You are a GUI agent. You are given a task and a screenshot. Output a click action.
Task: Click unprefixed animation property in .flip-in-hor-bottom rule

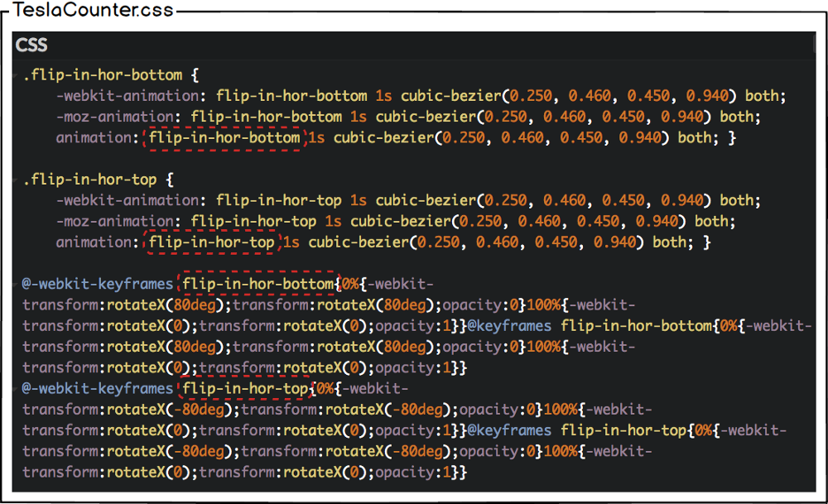pyautogui.click(x=94, y=138)
